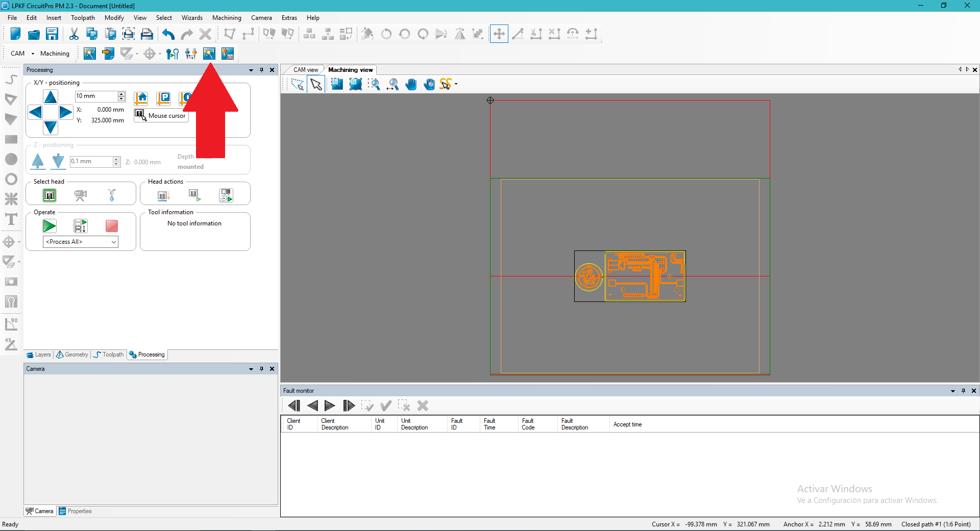The height and width of the screenshot is (531, 980).
Task: Switch to the CAM view tab
Action: click(x=305, y=70)
